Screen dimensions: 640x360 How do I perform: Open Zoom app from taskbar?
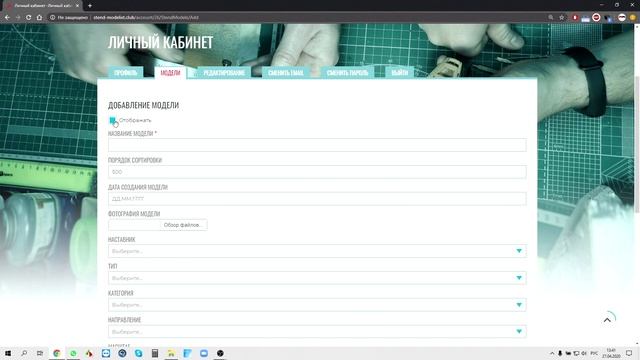[204, 353]
